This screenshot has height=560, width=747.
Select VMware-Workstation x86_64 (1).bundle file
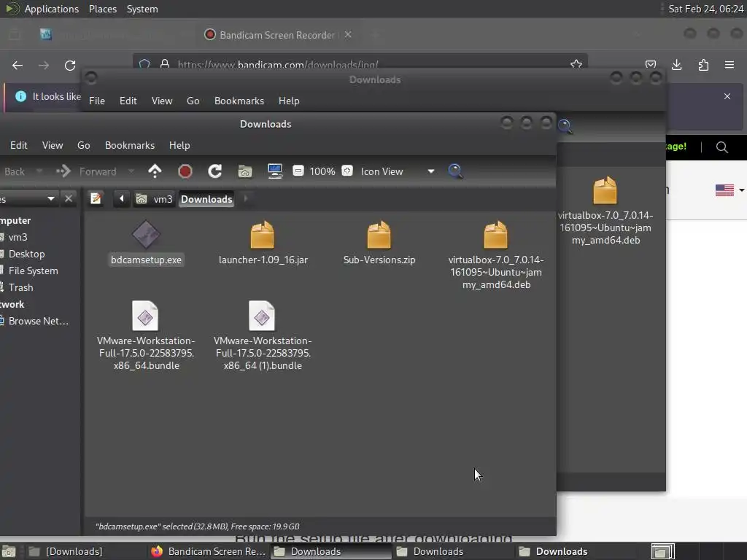263,335
